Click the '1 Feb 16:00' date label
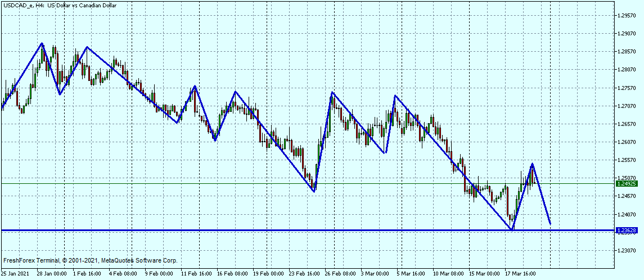The image size is (644, 280). [88, 273]
